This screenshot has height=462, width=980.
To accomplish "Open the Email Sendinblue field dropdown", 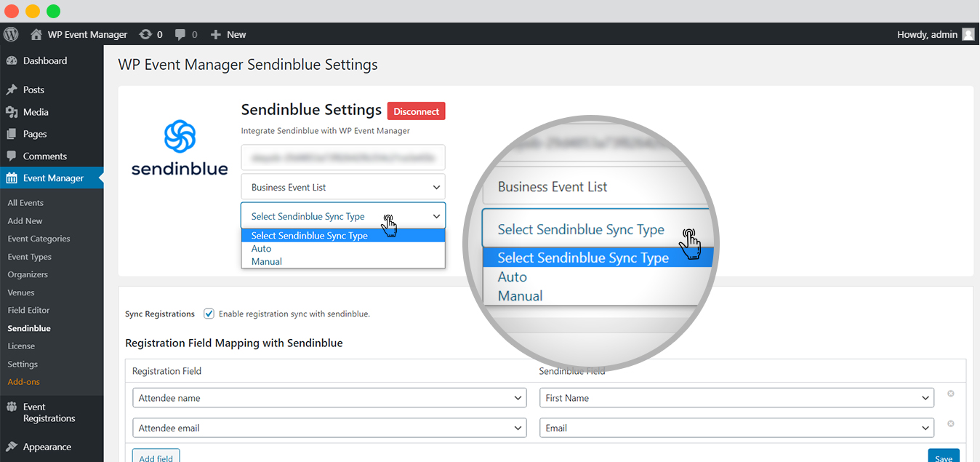I will [x=736, y=428].
